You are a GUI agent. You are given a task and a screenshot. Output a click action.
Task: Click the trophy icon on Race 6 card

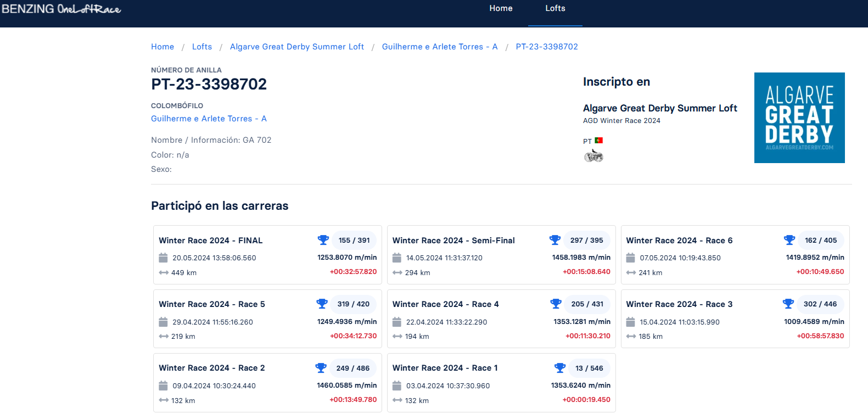click(x=789, y=240)
